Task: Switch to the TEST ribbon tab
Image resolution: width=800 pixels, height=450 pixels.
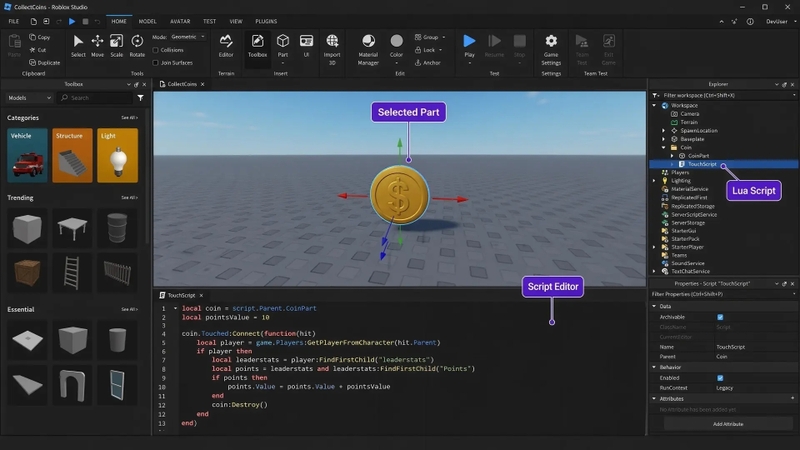Action: point(209,21)
